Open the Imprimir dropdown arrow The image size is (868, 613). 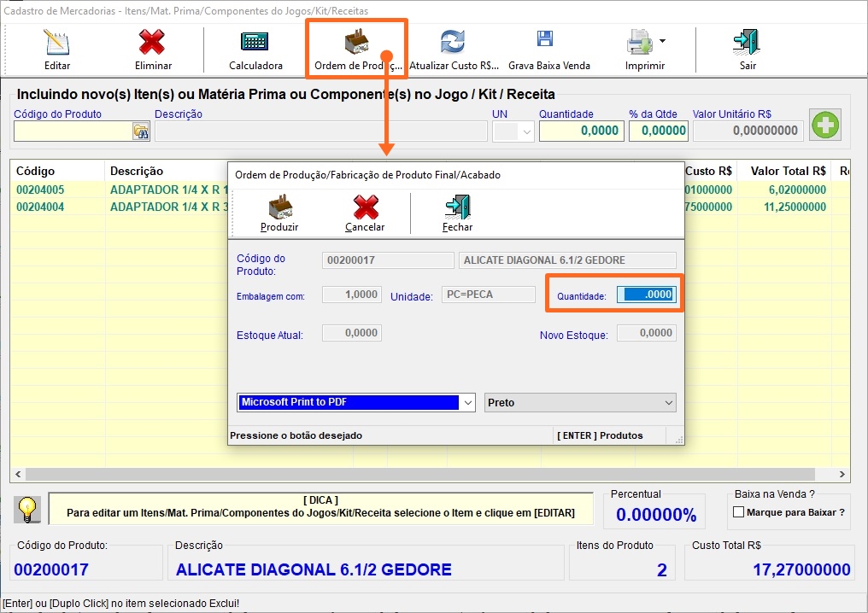(663, 41)
